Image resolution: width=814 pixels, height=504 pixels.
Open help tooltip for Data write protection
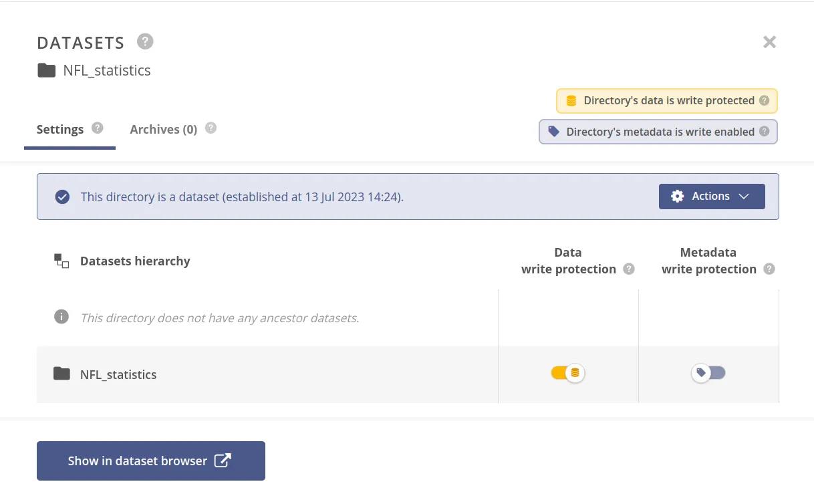(628, 269)
